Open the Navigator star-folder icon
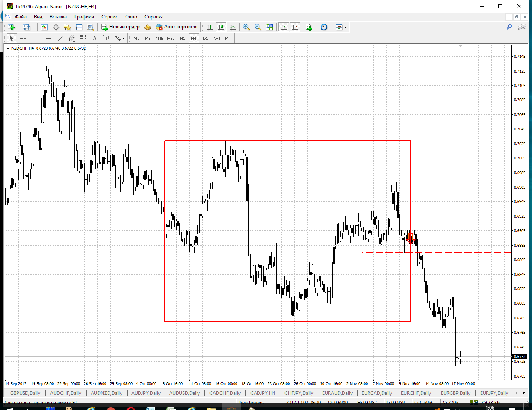The height and width of the screenshot is (410, 532). pyautogui.click(x=67, y=27)
